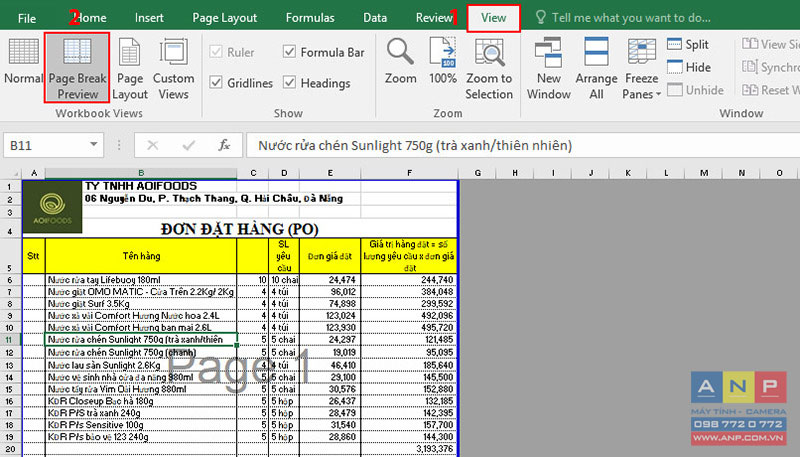This screenshot has height=457, width=800.
Task: Disable Gridlines checkbox
Action: (216, 83)
